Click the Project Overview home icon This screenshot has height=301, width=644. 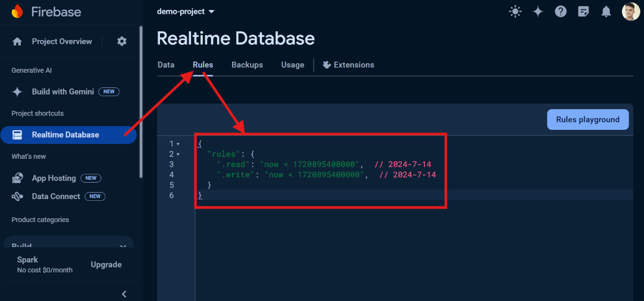[17, 41]
